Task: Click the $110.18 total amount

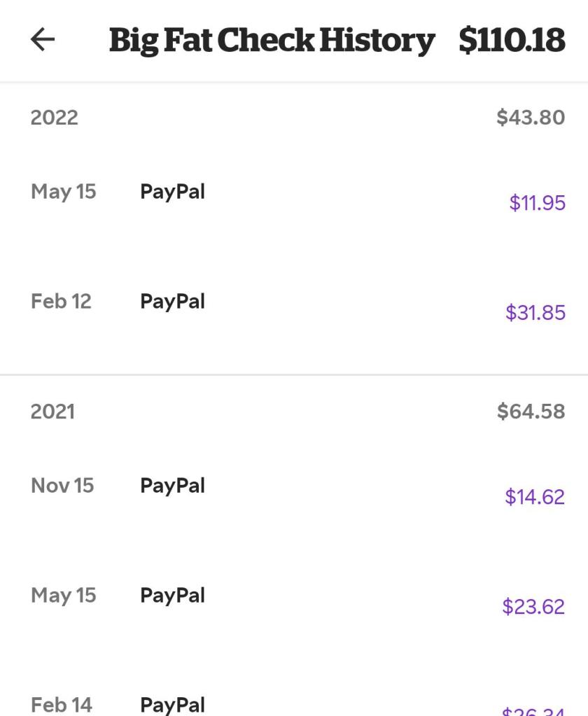Action: (512, 41)
